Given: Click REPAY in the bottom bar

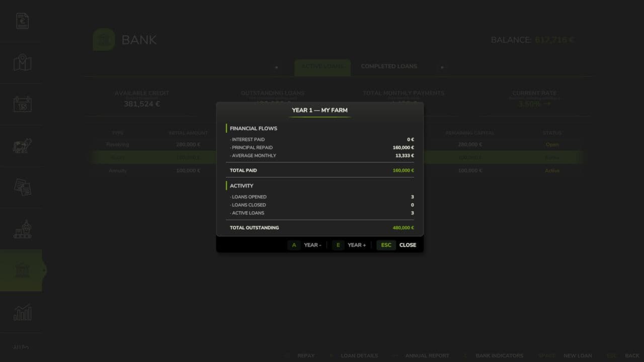Looking at the screenshot, I should coord(306,355).
